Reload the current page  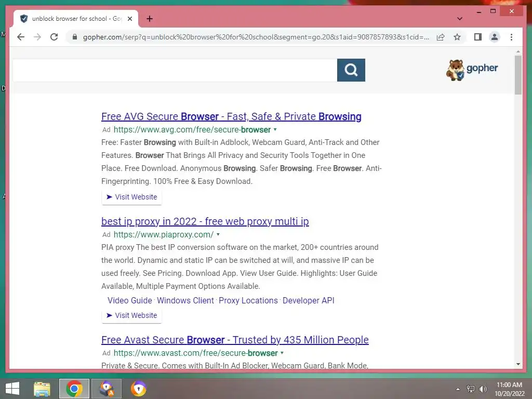click(54, 37)
